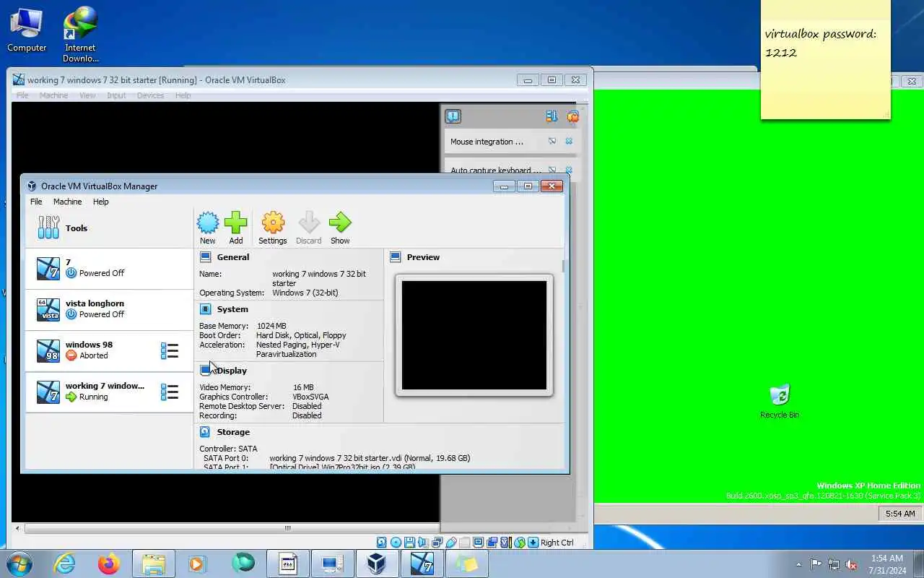Open the Help menu in VirtualBox Manager
The height and width of the screenshot is (578, 924).
[x=101, y=202]
